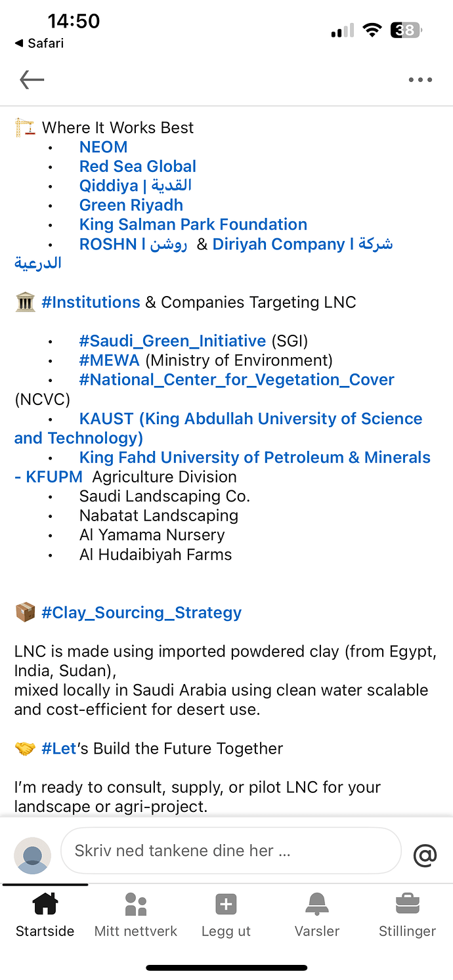Open Mitt nettverk tab
Screen dimensions: 453x980
(x=136, y=915)
